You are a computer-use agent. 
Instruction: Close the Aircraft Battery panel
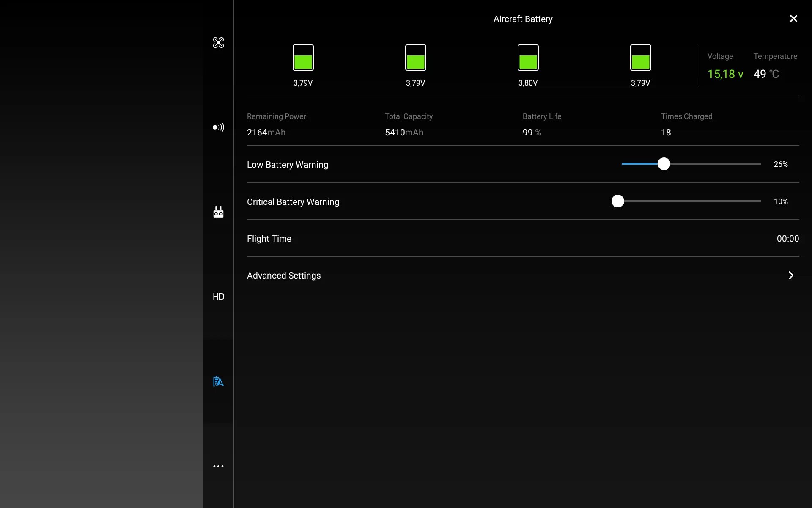(x=793, y=19)
